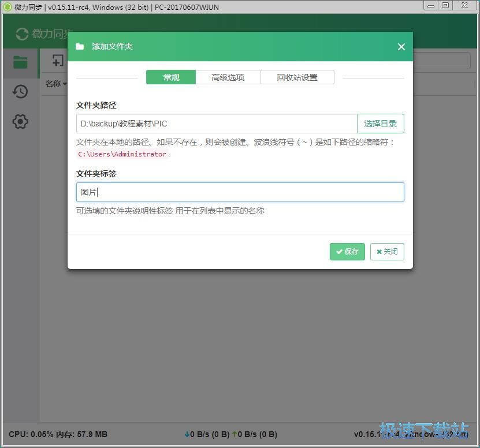The width and height of the screenshot is (480, 448).
Task: Click the folder icon in the dialog header
Action: coord(80,47)
